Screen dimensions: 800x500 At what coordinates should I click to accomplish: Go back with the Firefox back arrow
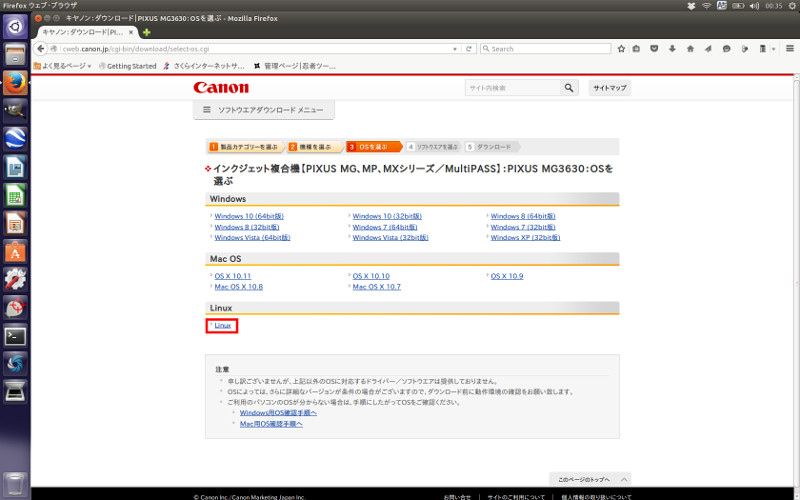click(40, 48)
